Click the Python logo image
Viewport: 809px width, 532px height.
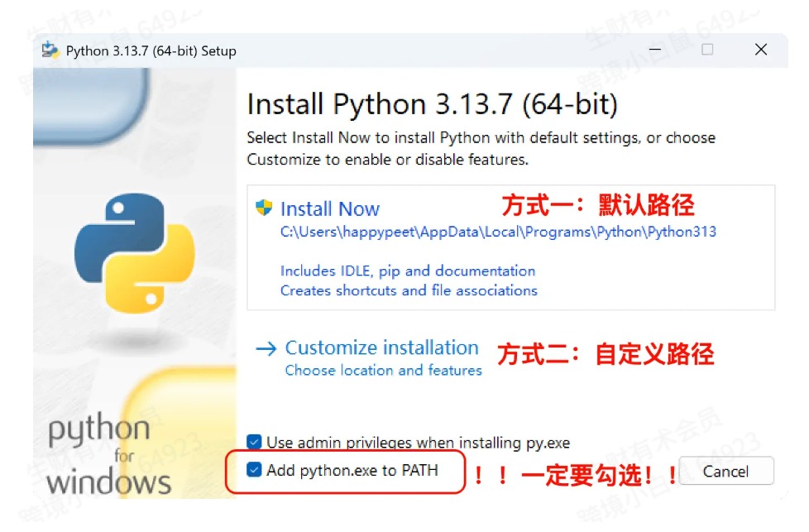pos(135,253)
